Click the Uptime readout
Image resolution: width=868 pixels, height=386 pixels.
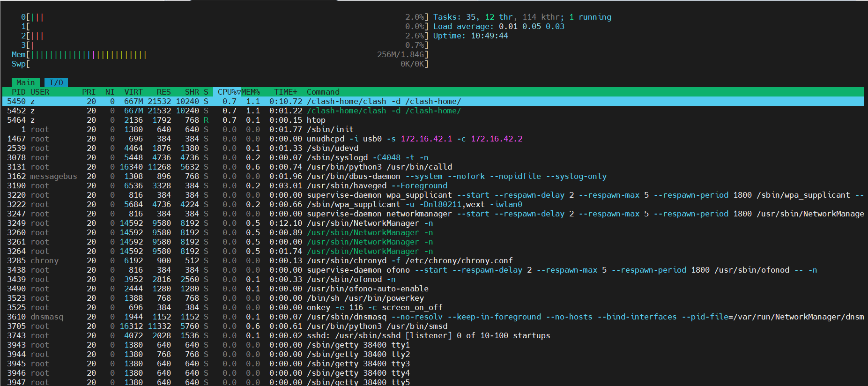[x=471, y=36]
